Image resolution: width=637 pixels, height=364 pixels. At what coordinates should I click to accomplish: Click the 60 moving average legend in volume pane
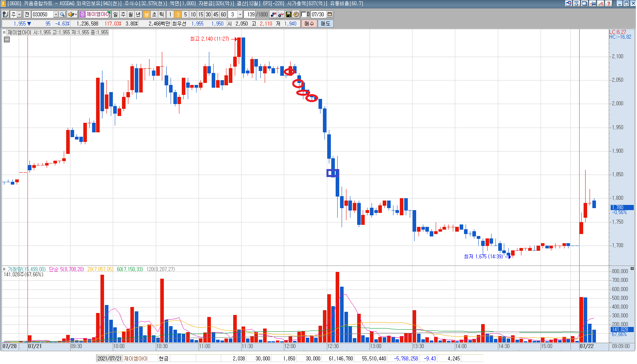pyautogui.click(x=130, y=269)
